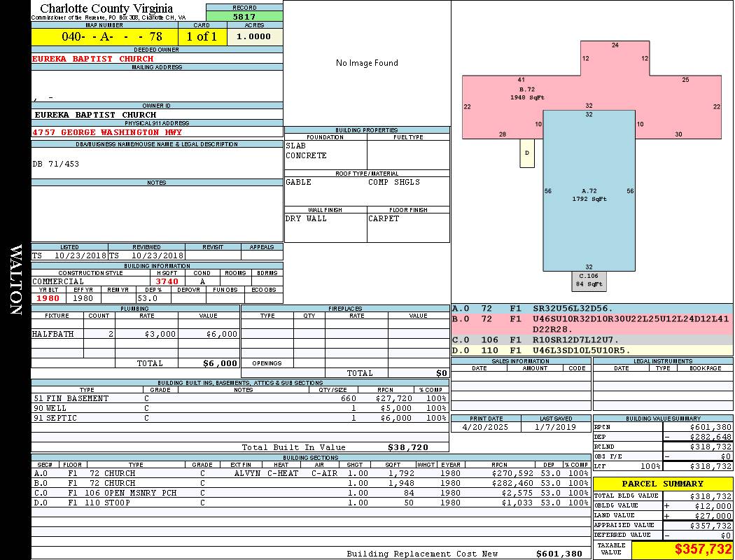Select sketch code row C.0 R10SR12D7L12U7

click(592, 339)
